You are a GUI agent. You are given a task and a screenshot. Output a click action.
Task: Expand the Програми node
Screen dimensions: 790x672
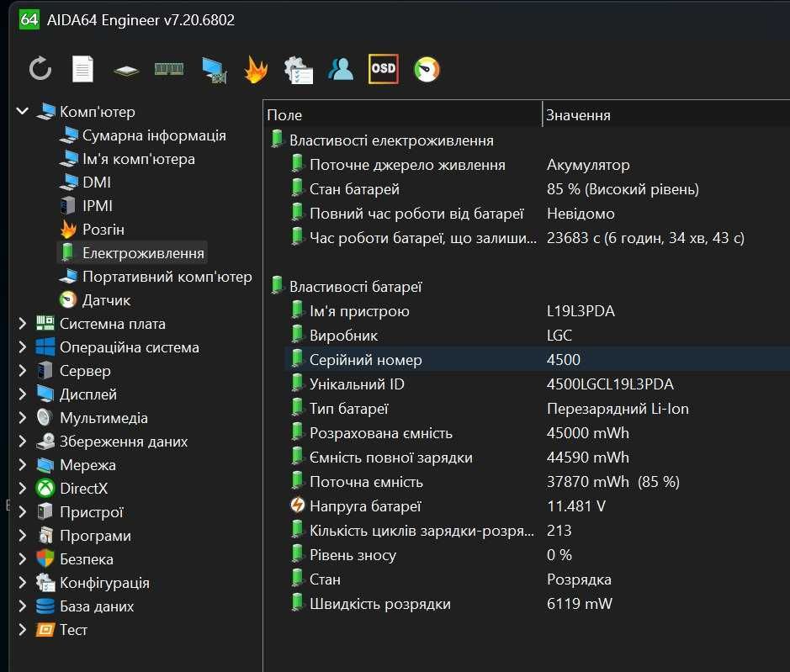(x=22, y=536)
